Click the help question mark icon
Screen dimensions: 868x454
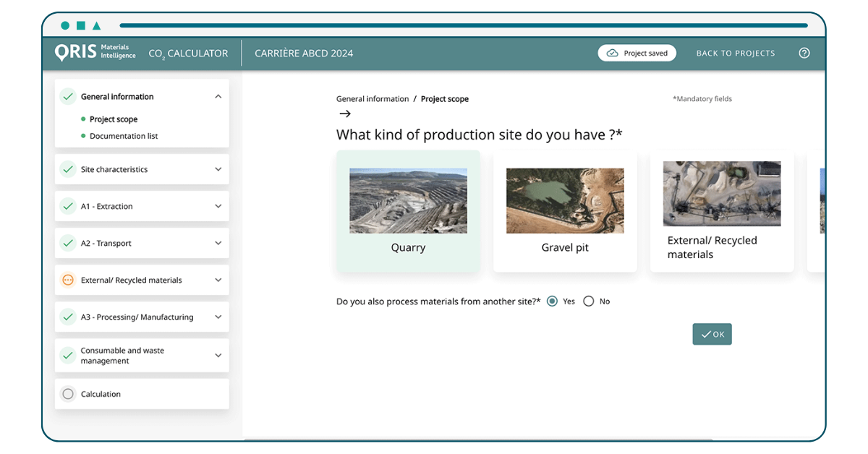point(804,53)
